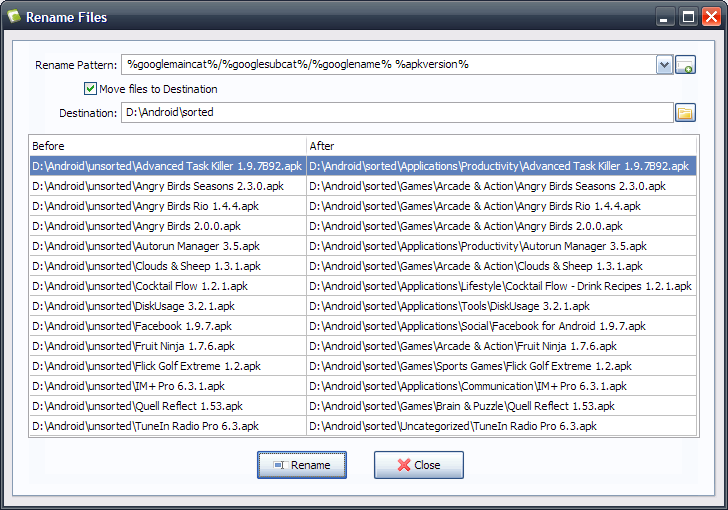Select unsorted\IM+ Pro 6.3.1.apk
Viewport: 728px width, 510px height.
click(x=168, y=386)
